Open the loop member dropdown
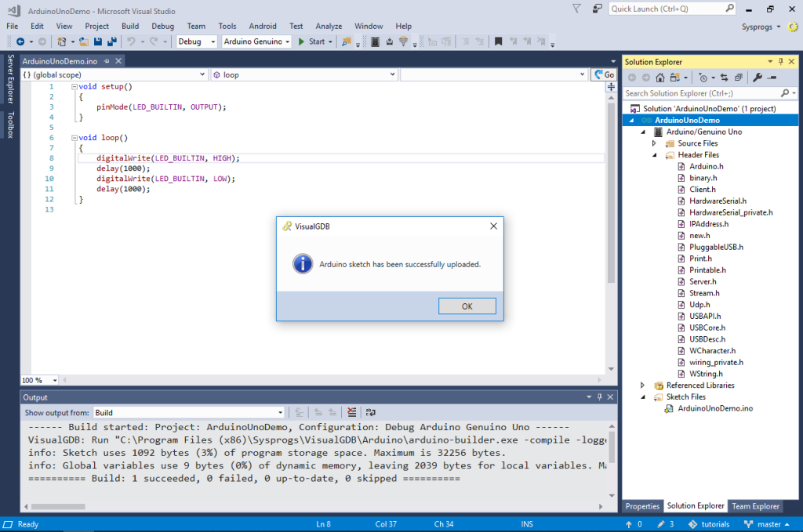Screen dimensions: 803x532 (304, 74)
